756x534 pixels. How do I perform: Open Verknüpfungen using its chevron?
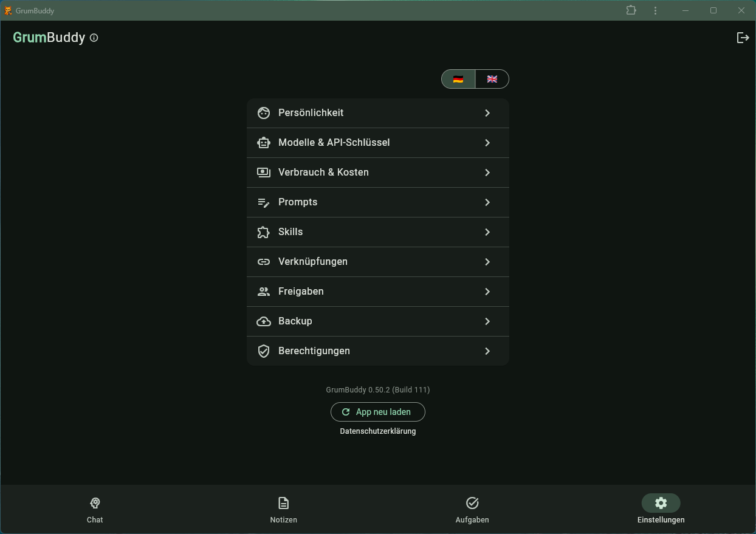click(487, 262)
